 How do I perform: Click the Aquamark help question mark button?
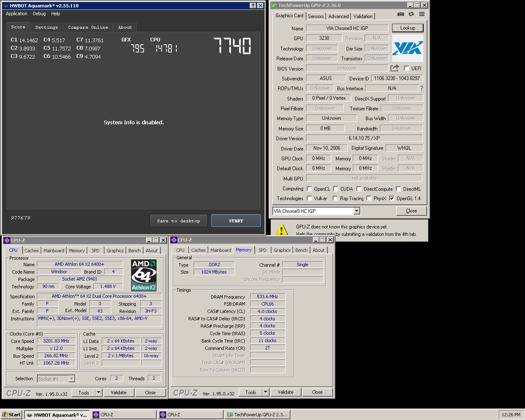[x=253, y=6]
